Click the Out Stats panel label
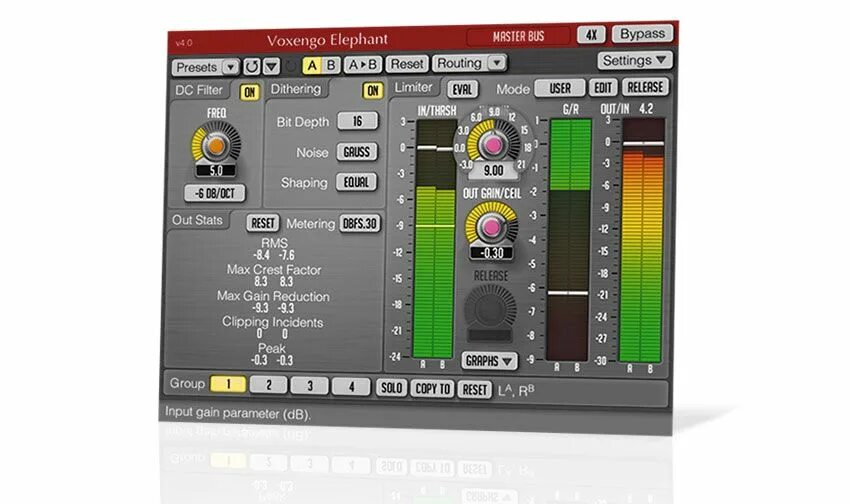The height and width of the screenshot is (504, 850). tap(197, 220)
